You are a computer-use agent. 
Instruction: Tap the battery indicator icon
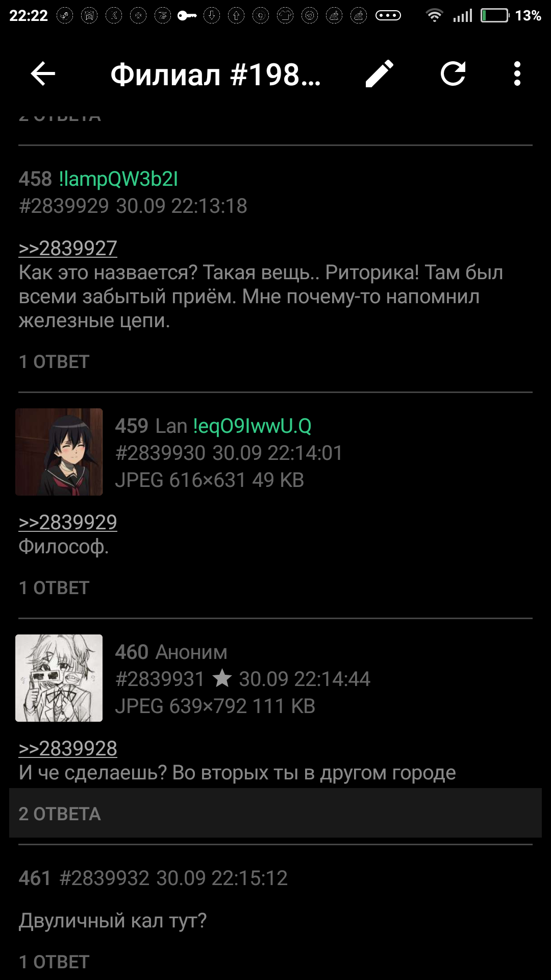[x=495, y=16]
